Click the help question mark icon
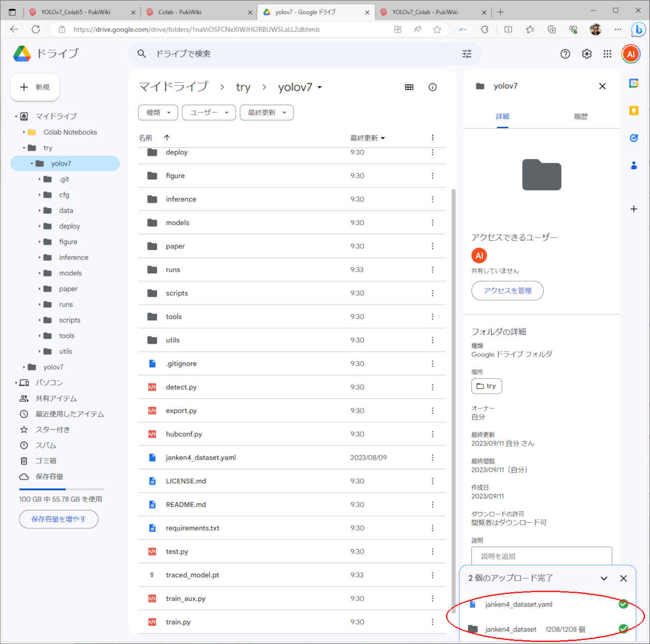The width and height of the screenshot is (650, 644). coord(565,54)
